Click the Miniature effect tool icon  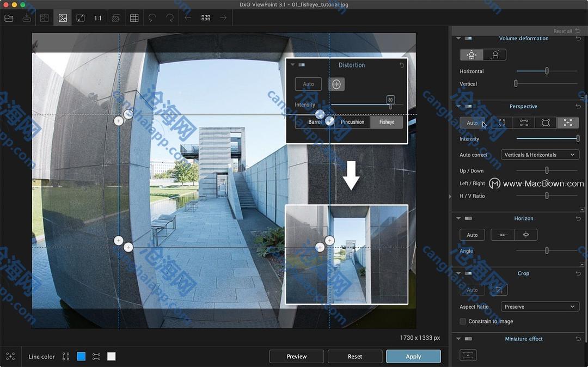pos(468,355)
